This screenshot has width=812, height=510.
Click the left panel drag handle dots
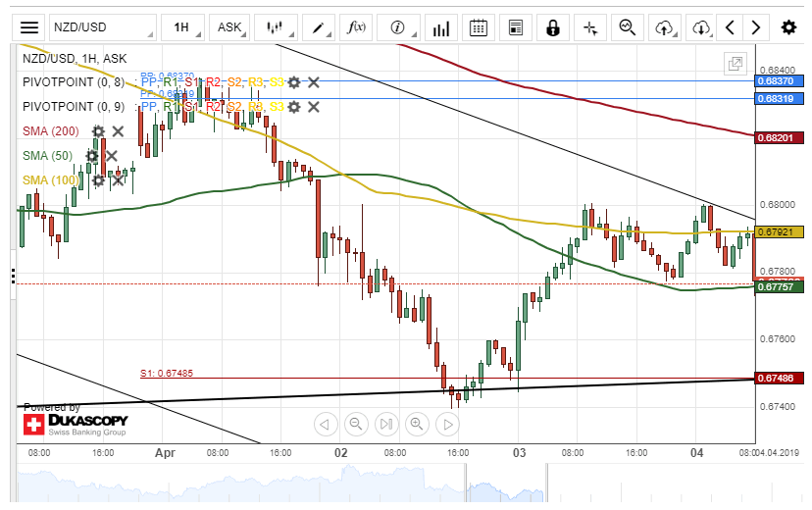pos(13,276)
